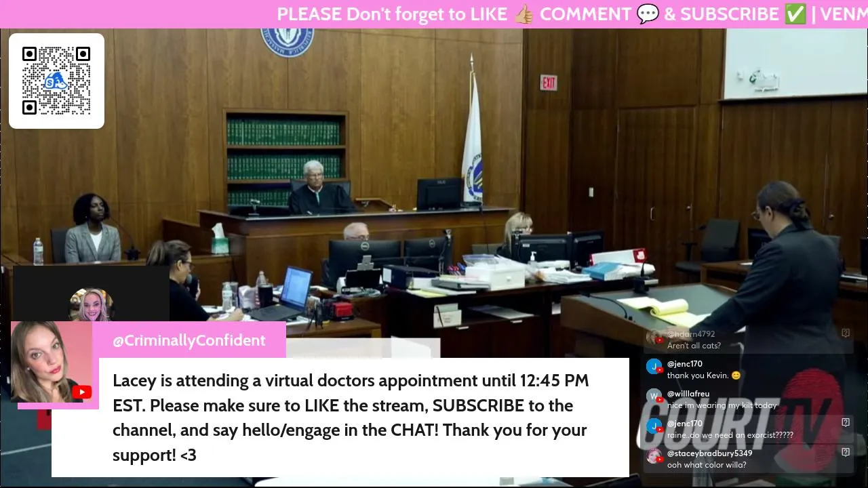This screenshot has width=868, height=488.
Task: Select the chat message 'Aren't all cats?'
Action: click(x=694, y=346)
